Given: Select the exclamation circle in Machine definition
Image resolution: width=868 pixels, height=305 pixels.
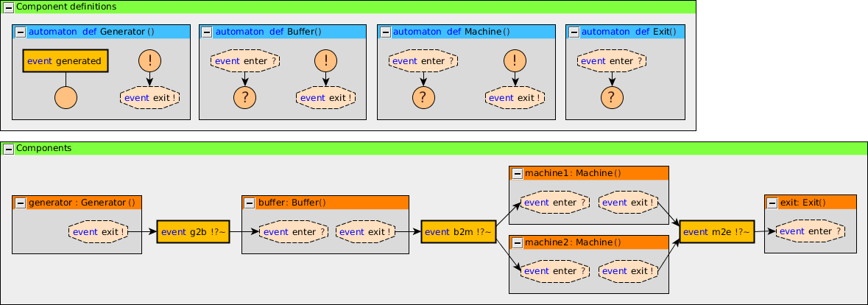Looking at the screenshot, I should pos(515,60).
